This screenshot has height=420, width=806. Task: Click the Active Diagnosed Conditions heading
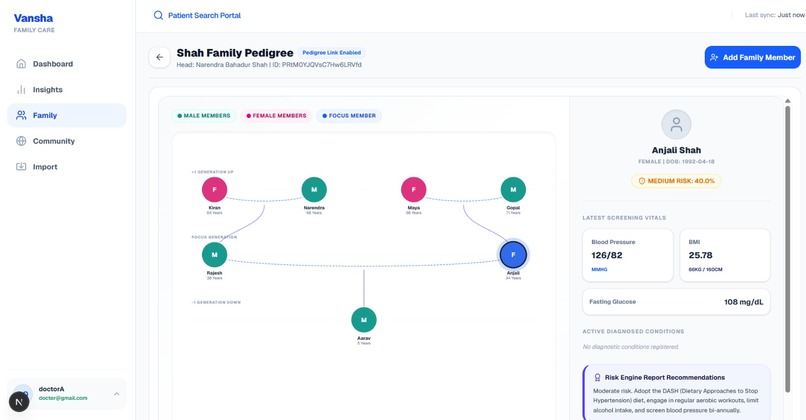click(x=633, y=332)
